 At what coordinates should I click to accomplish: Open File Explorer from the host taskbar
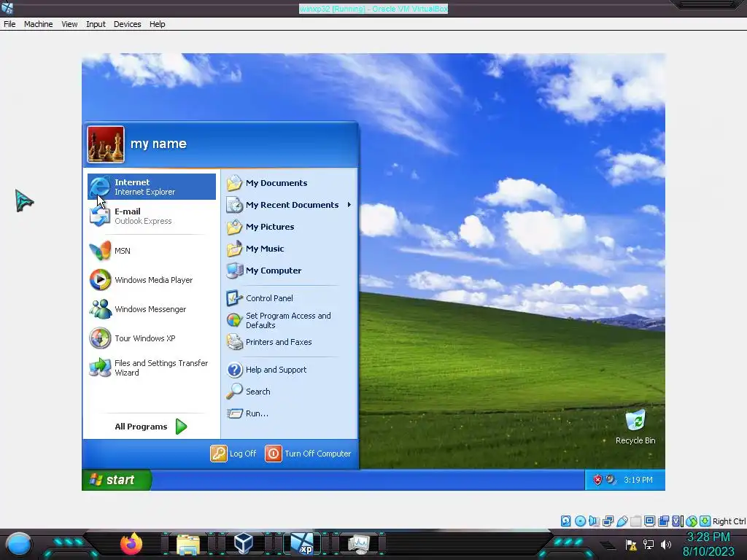tap(188, 545)
